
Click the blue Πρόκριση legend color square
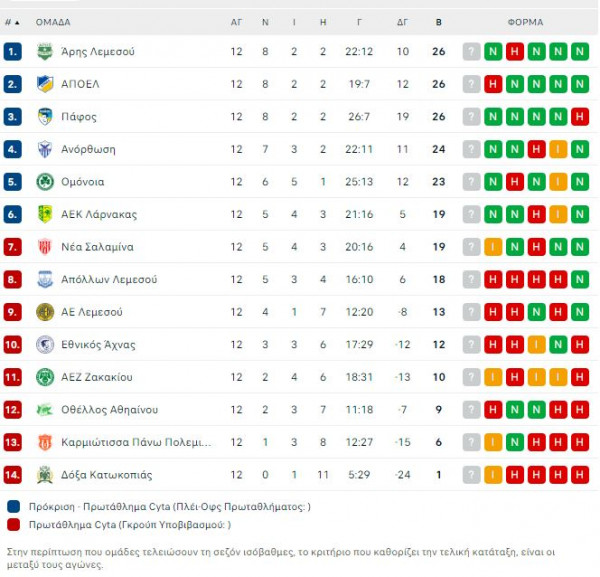coord(13,507)
